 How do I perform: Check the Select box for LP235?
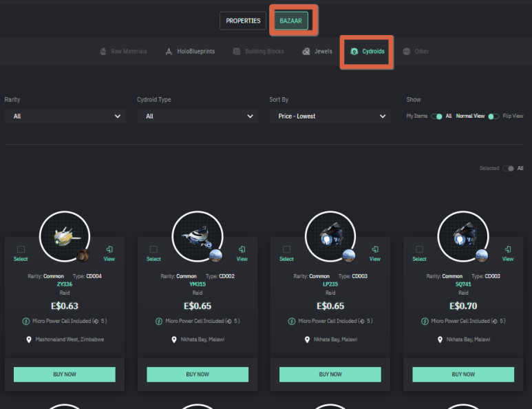[x=287, y=249]
